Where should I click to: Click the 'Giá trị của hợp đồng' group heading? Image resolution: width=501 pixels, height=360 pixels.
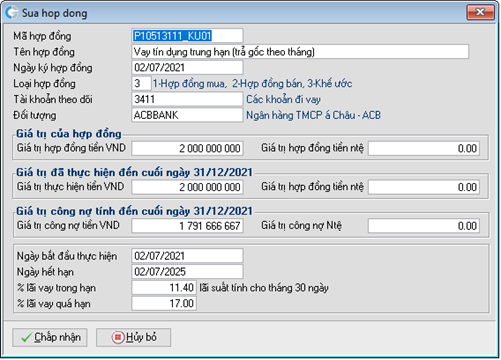coord(69,134)
